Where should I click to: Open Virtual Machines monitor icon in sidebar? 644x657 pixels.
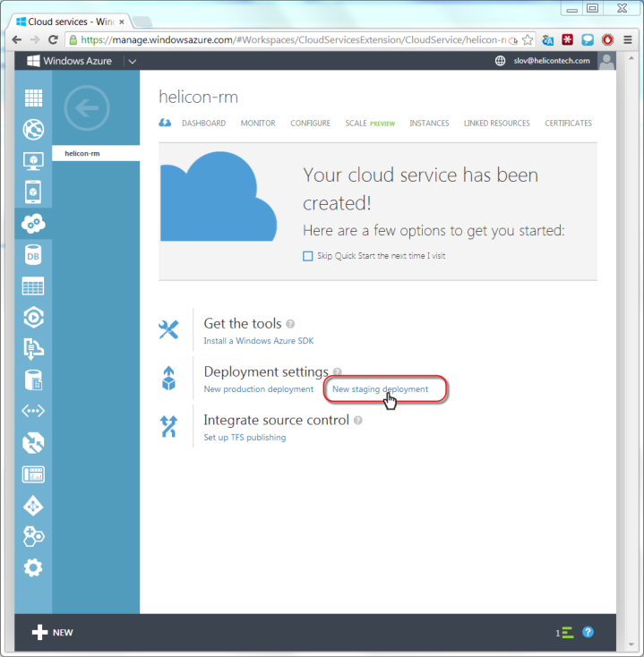tap(33, 161)
